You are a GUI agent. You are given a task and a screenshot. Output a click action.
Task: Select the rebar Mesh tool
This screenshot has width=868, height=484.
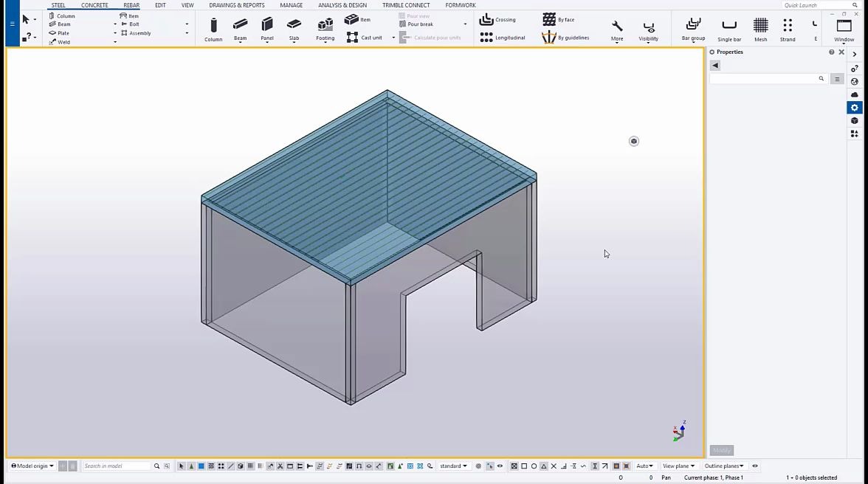click(x=760, y=30)
